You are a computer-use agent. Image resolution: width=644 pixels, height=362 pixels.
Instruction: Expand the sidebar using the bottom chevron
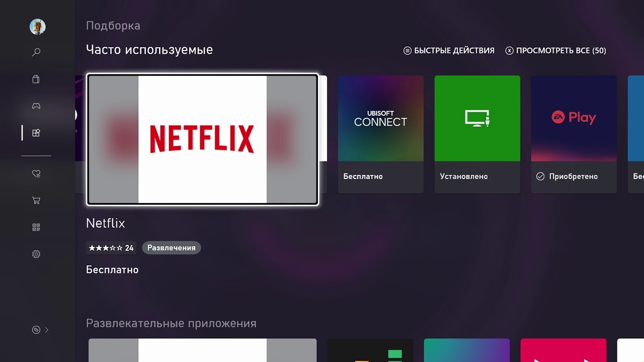47,330
